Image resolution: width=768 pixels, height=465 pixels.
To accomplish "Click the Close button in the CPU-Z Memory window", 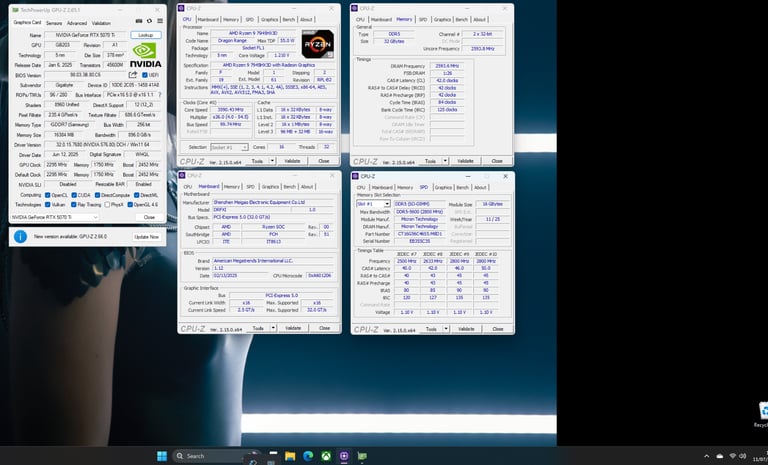I will (x=497, y=161).
